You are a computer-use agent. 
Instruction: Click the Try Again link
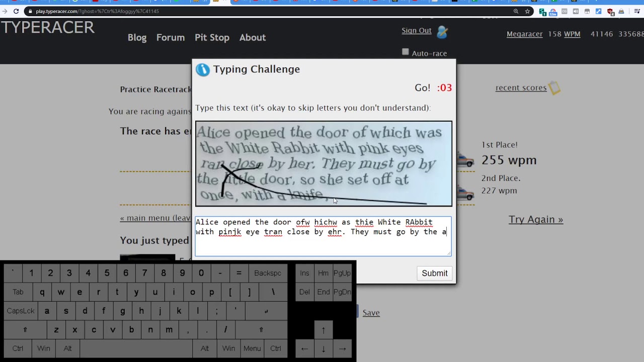[536, 219]
